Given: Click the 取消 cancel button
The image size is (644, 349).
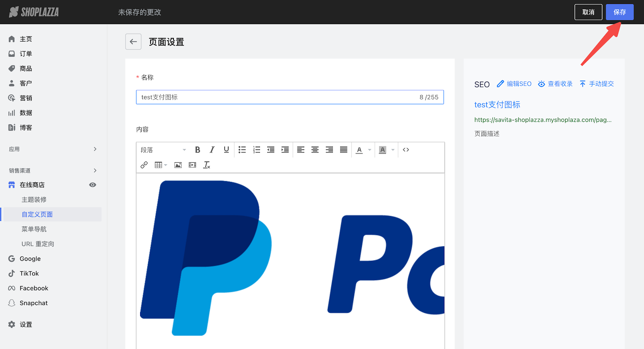Looking at the screenshot, I should [588, 12].
